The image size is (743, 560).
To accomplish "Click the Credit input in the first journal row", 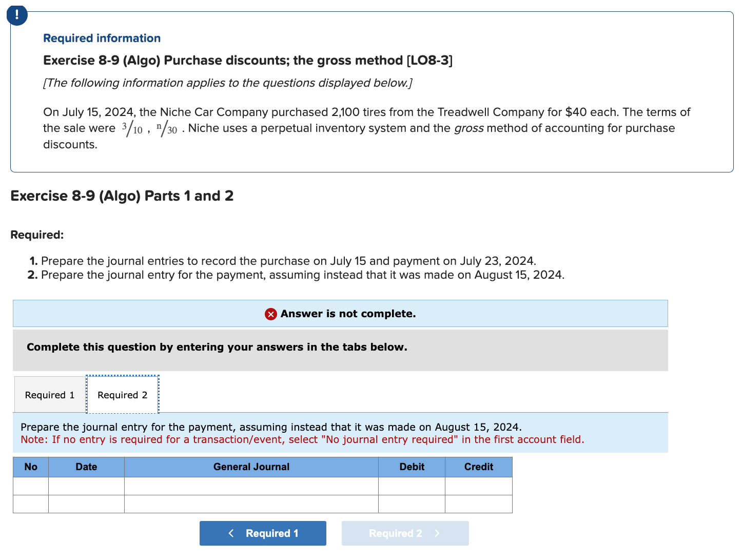I will tap(478, 485).
